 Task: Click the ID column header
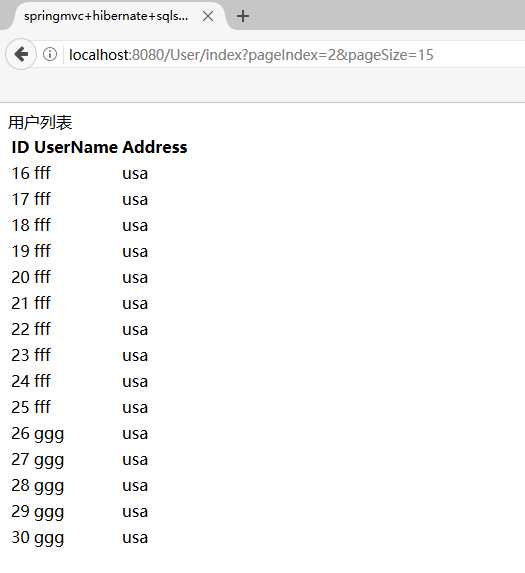(x=20, y=147)
